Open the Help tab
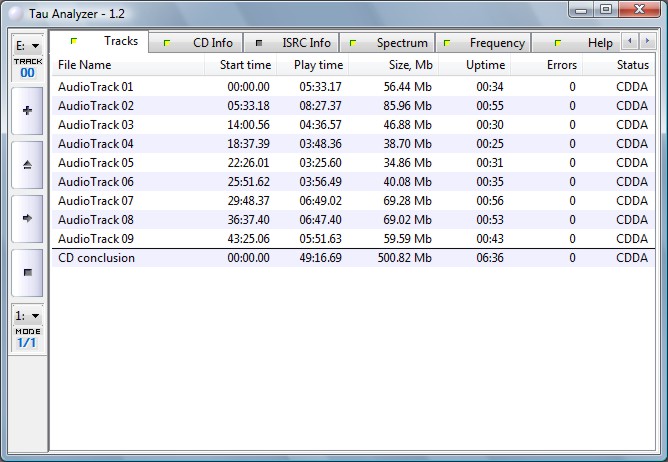Image resolution: width=668 pixels, height=462 pixels. [586, 43]
